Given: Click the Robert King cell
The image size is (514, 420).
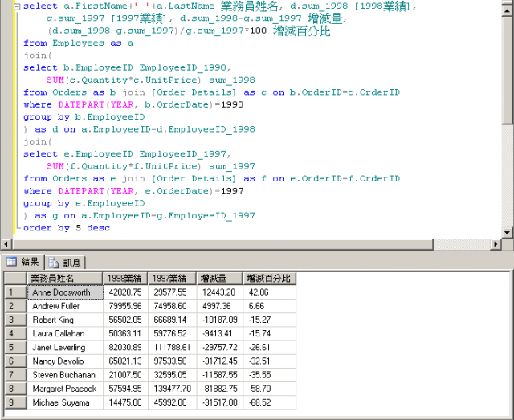Looking at the screenshot, I should click(x=65, y=320).
